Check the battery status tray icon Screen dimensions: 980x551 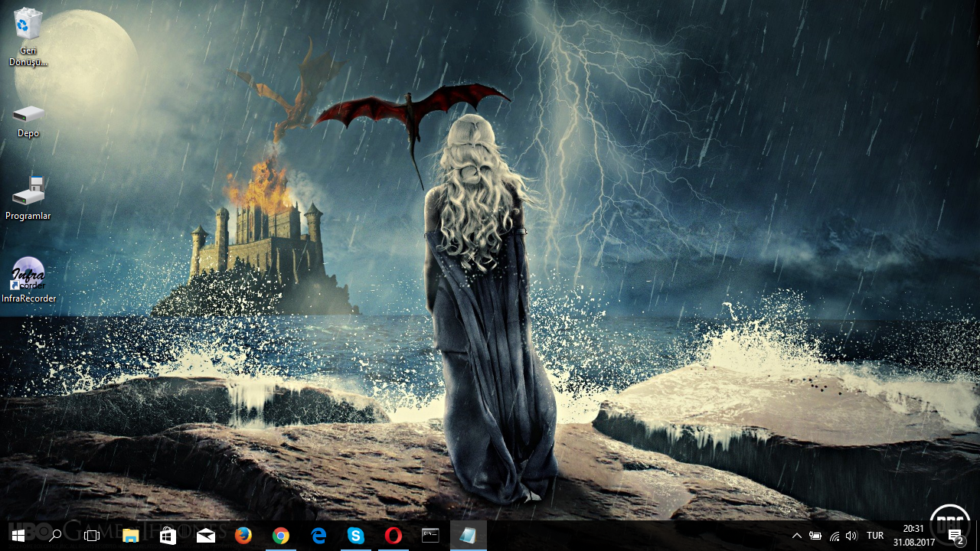tap(815, 536)
